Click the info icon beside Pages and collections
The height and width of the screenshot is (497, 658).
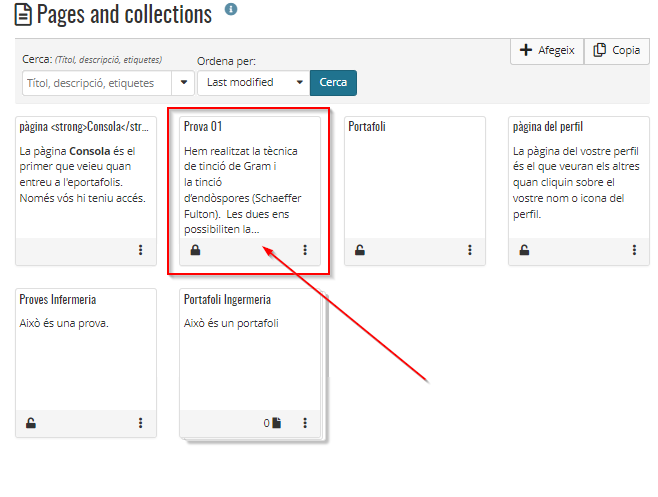tap(232, 10)
